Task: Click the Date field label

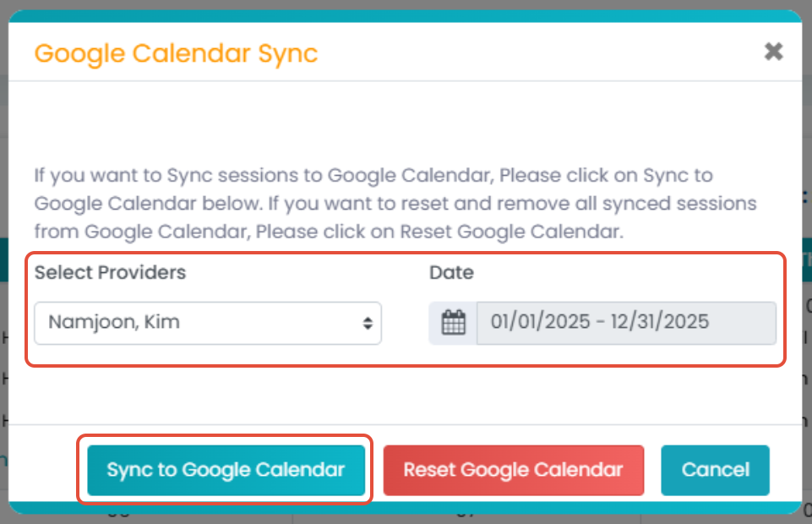Action: click(x=451, y=273)
